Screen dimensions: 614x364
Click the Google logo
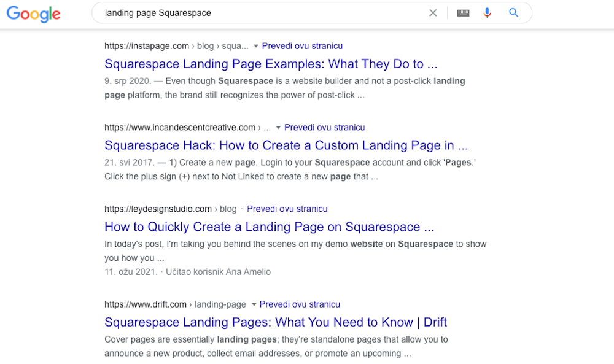pos(34,14)
